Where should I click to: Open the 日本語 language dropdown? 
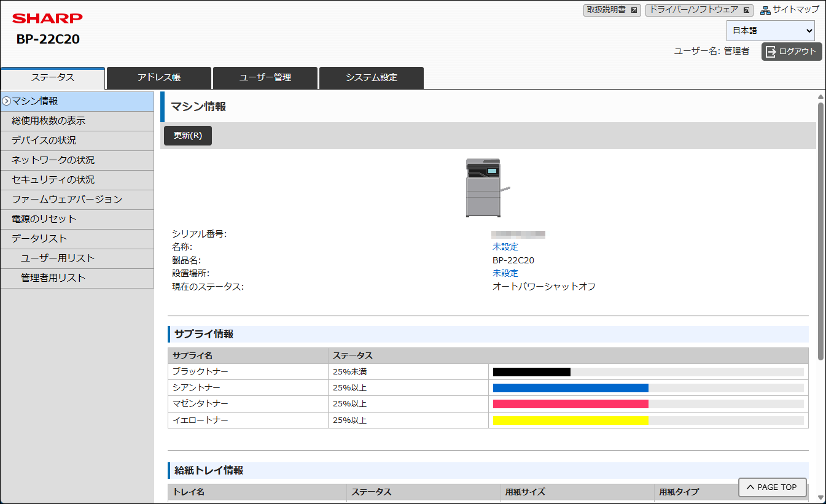coord(771,31)
